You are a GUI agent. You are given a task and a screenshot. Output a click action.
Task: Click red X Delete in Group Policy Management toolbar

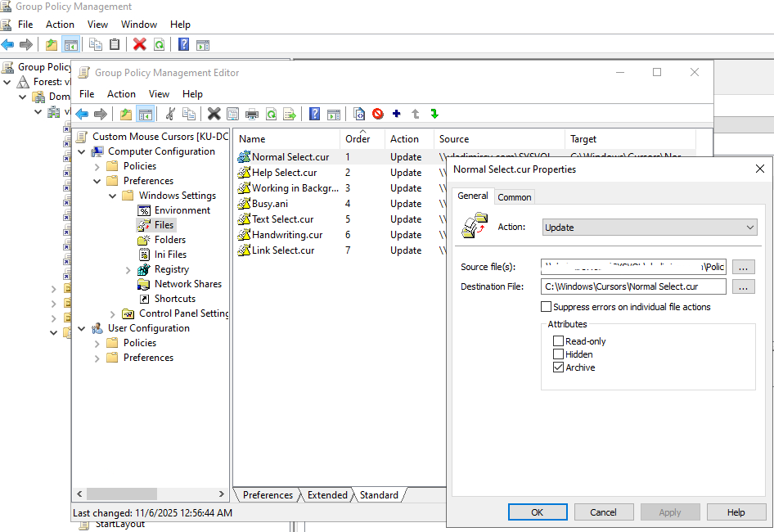140,44
